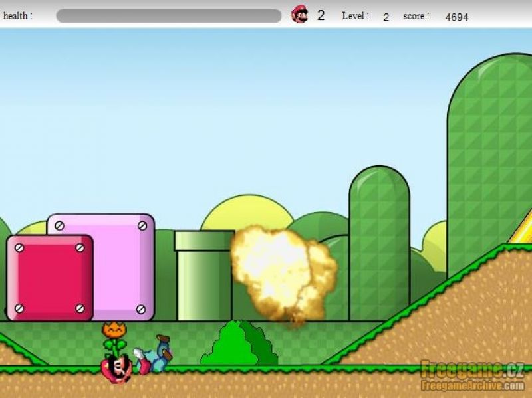Click the 'health :' label
This screenshot has height=398, width=532.
pyautogui.click(x=18, y=15)
